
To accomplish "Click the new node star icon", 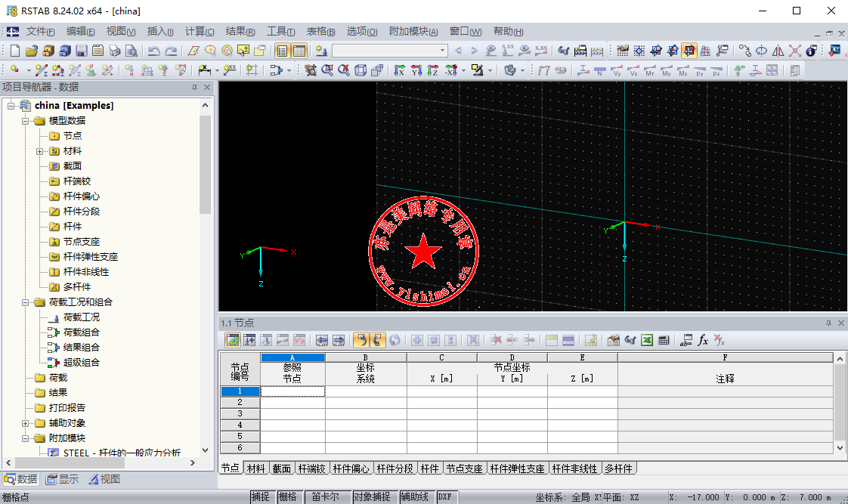I will click(x=14, y=70).
